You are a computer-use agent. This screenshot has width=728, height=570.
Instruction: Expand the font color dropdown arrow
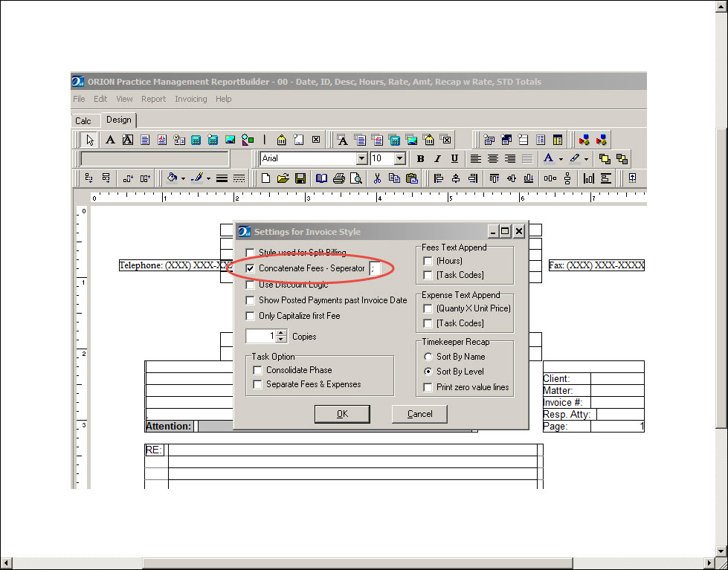[x=561, y=159]
